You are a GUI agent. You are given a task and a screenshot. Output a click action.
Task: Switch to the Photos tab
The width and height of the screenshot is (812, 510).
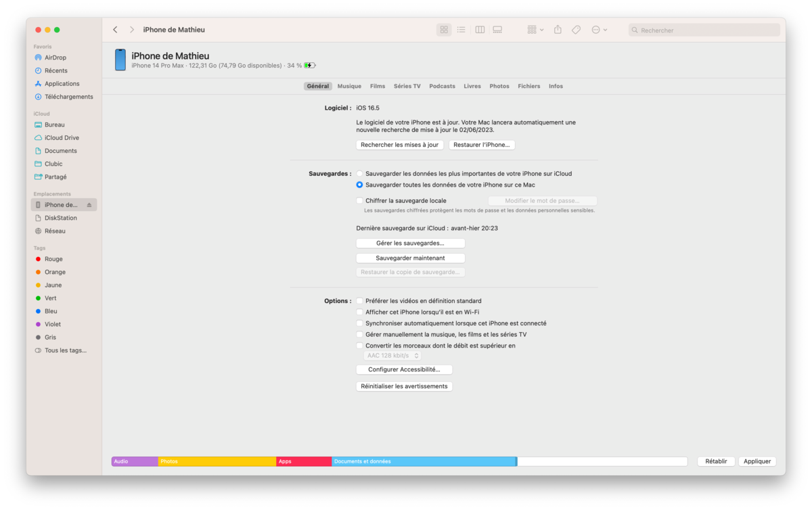[x=499, y=87]
